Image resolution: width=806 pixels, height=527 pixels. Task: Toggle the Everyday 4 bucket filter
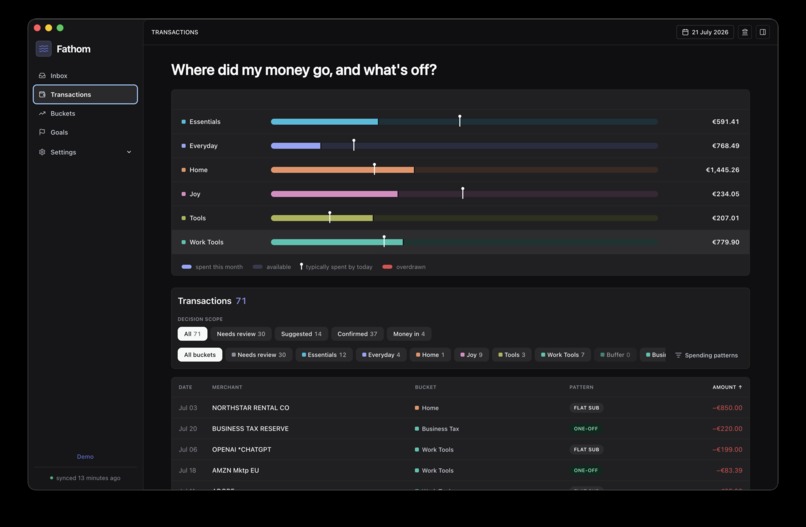coord(381,355)
